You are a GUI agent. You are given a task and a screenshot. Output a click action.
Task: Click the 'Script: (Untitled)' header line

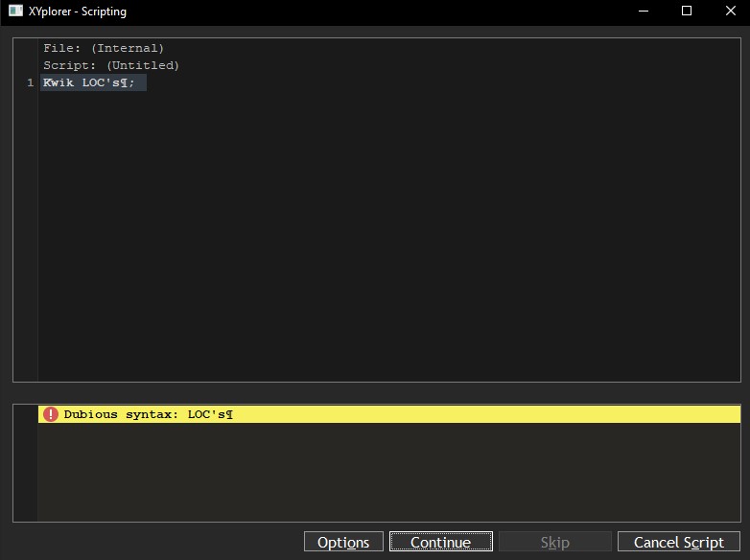(x=111, y=65)
